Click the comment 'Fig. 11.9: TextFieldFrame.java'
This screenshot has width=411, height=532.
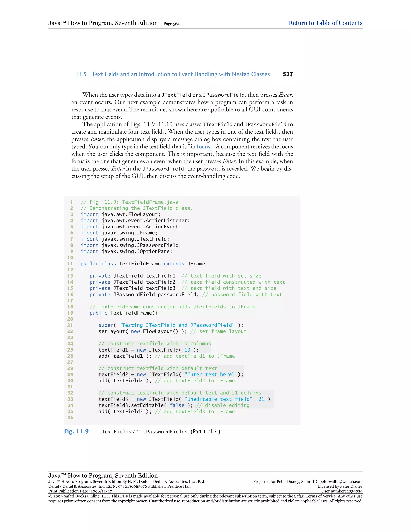(x=129, y=202)
